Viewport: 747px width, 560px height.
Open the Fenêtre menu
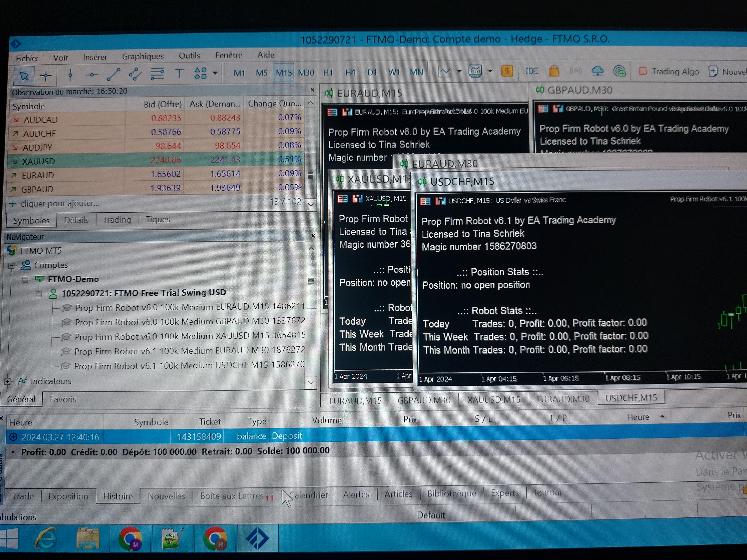click(x=229, y=55)
